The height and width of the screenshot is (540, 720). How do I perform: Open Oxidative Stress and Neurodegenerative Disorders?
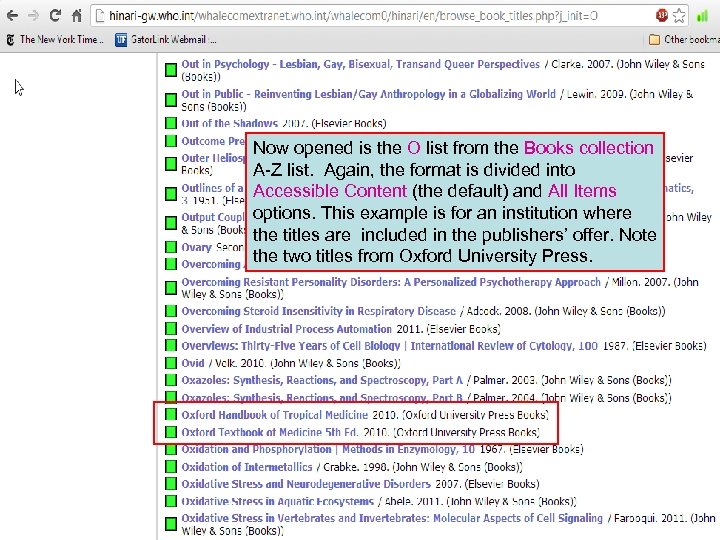click(x=306, y=484)
